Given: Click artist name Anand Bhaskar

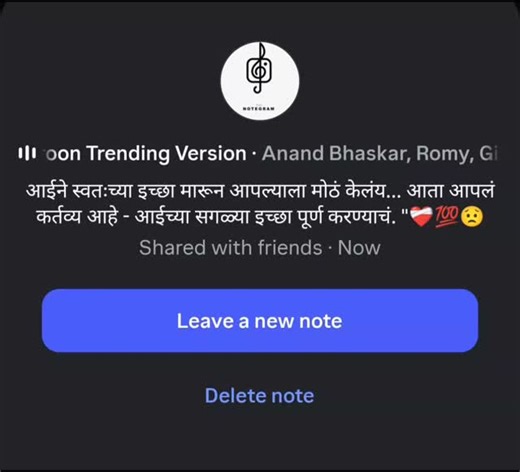Looking at the screenshot, I should [x=336, y=153].
